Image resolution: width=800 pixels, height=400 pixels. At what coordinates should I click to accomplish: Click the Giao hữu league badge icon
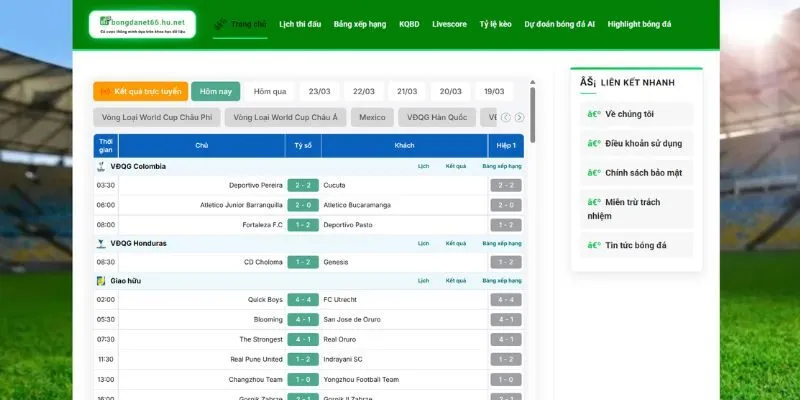101,281
